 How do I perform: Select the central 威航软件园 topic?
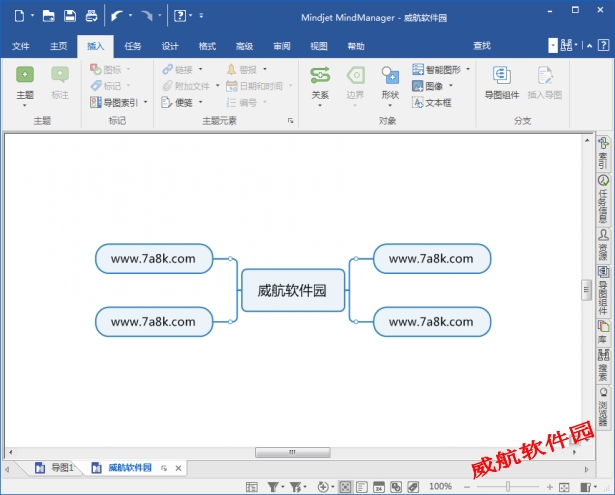click(293, 290)
